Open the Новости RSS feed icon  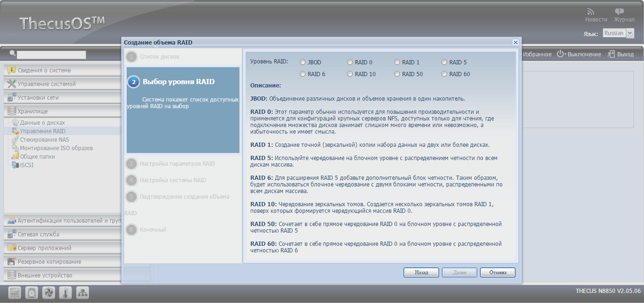coord(590,12)
